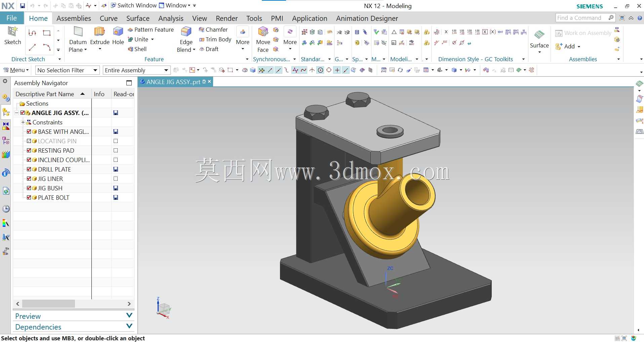Click the Switch Window button

134,5
